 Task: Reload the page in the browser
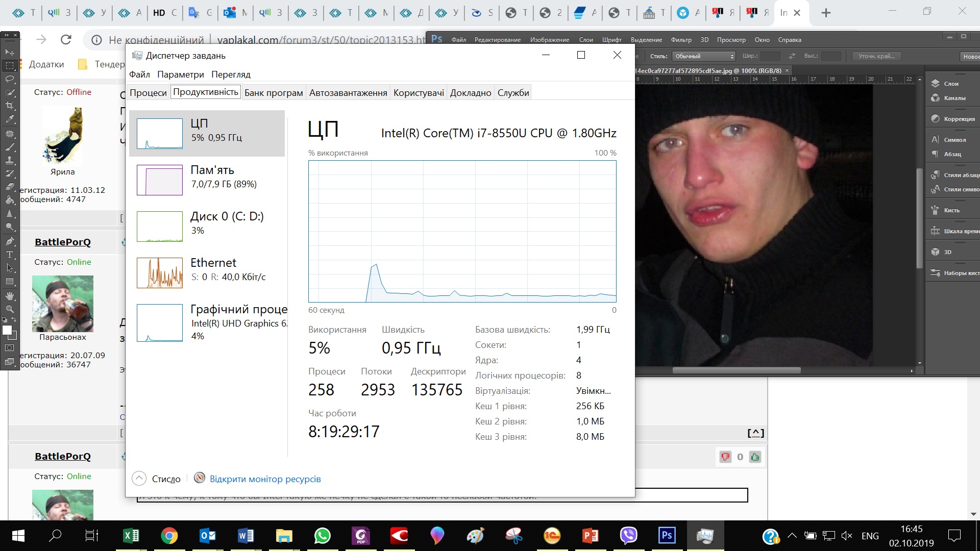[66, 40]
